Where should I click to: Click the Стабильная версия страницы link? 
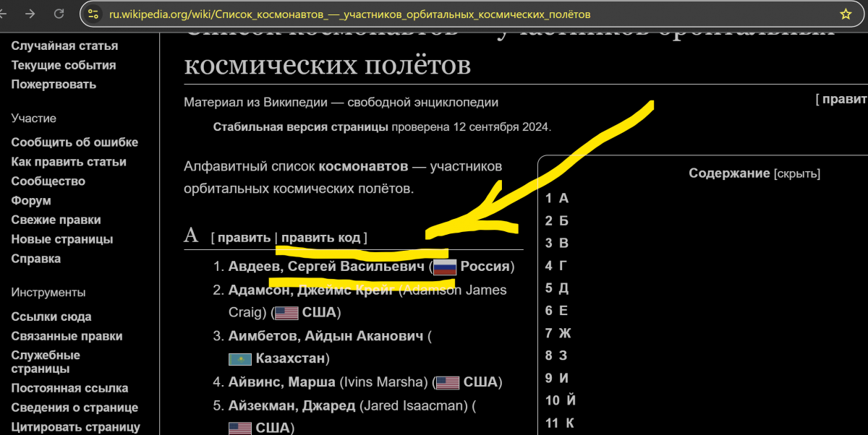click(300, 127)
